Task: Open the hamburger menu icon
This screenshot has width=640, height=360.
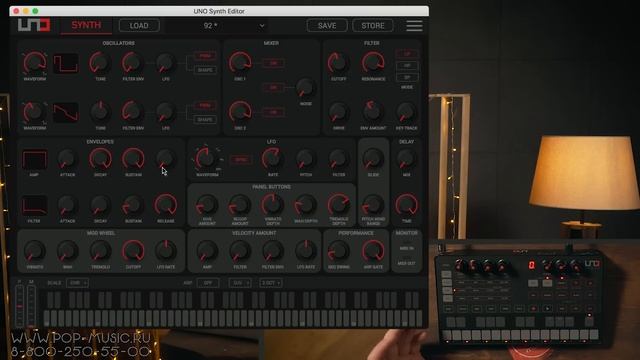Action: pos(414,26)
